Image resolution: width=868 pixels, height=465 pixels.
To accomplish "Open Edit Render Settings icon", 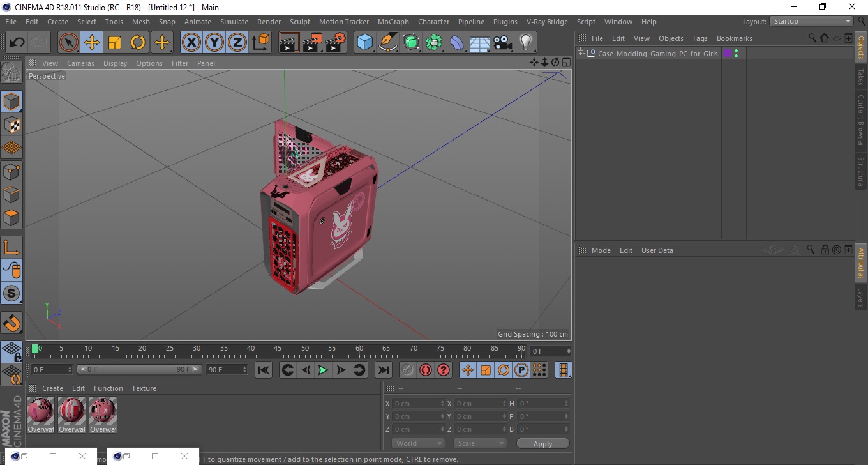I will point(336,43).
